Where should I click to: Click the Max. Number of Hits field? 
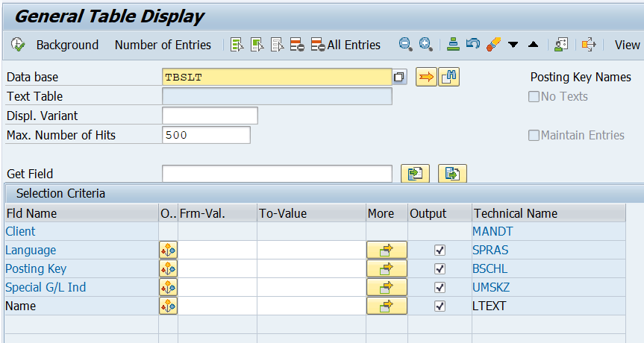[x=206, y=135]
